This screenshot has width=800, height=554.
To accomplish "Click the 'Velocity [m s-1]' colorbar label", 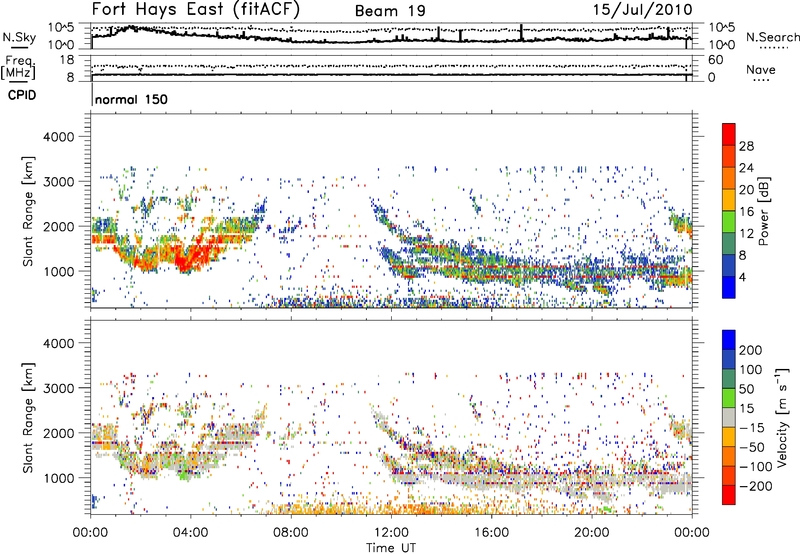I will [x=782, y=417].
